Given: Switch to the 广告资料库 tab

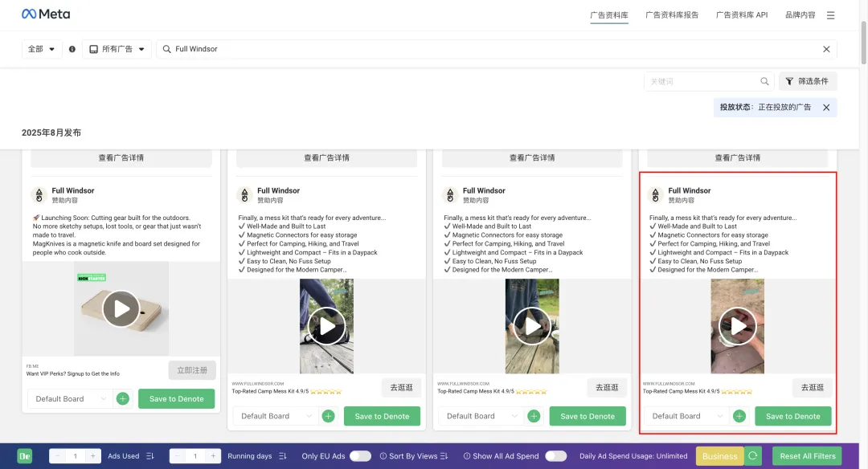Looking at the screenshot, I should coord(609,15).
